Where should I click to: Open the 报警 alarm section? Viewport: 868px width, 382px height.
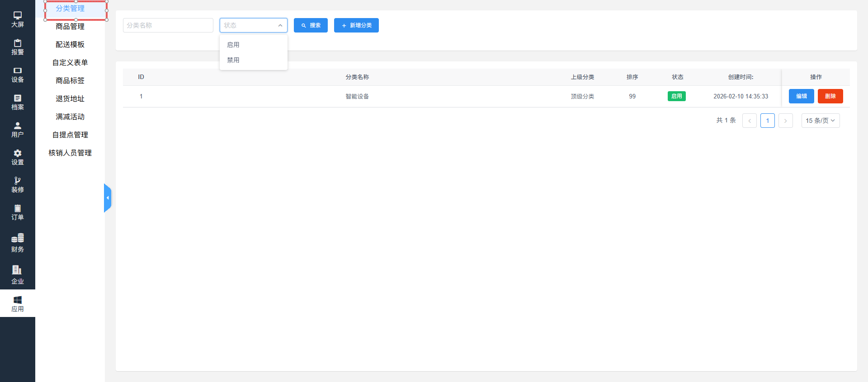18,47
